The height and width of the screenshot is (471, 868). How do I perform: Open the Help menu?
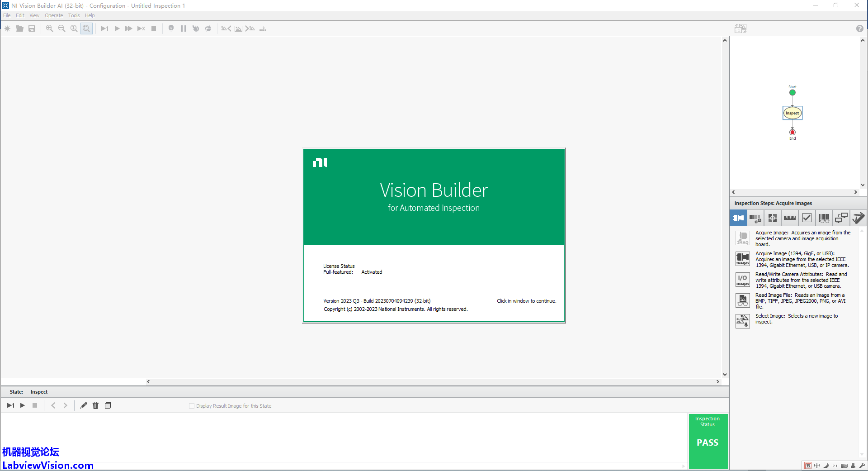(90, 15)
